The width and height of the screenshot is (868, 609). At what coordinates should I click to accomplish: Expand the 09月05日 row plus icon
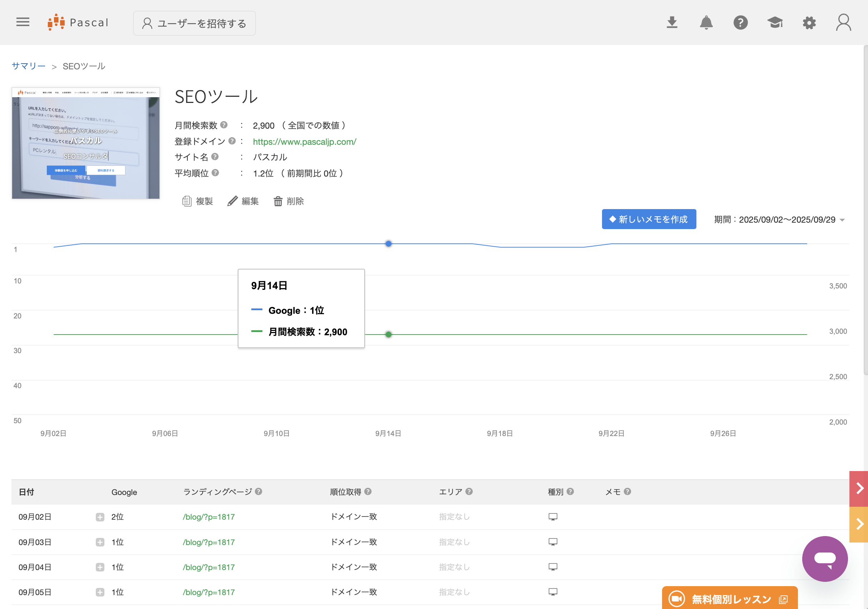click(x=100, y=592)
